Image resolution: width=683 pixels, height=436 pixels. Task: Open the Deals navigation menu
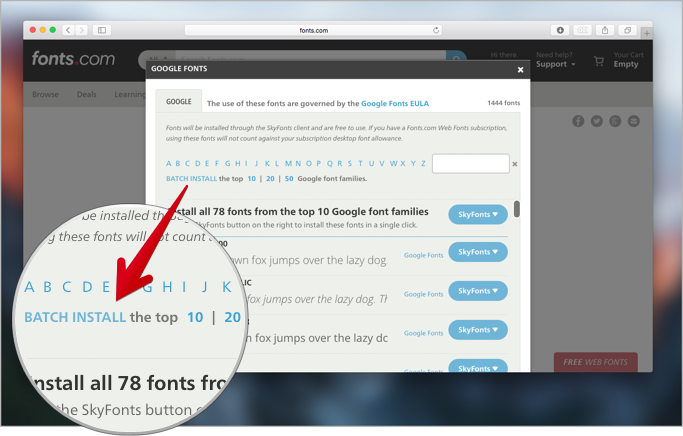(87, 94)
